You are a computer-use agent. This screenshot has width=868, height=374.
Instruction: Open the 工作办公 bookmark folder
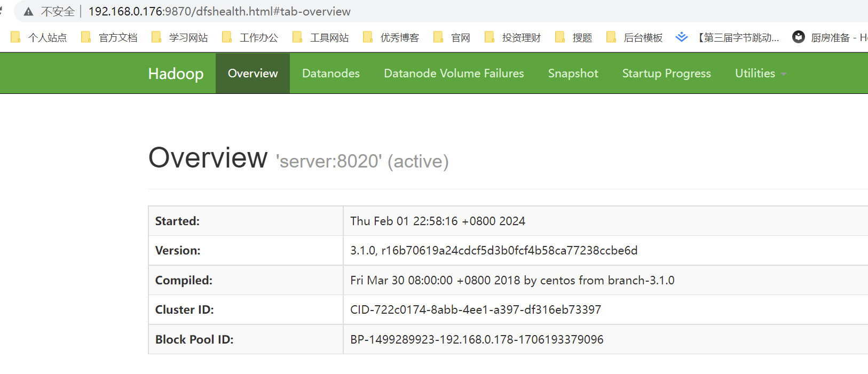pyautogui.click(x=250, y=37)
